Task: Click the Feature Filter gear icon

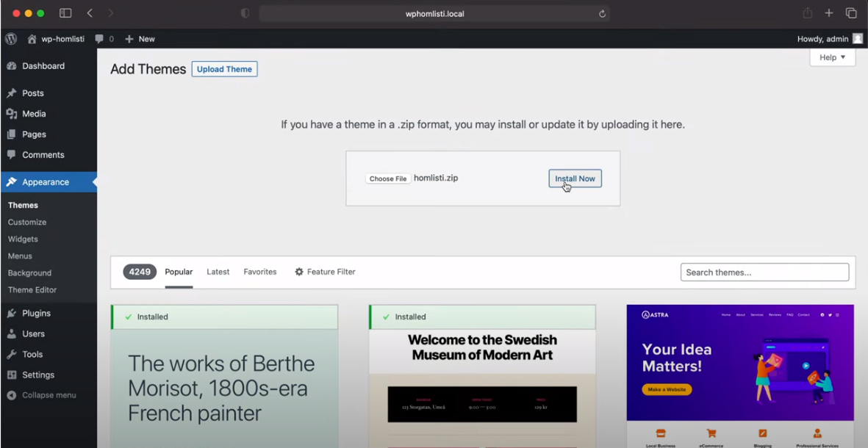Action: (299, 272)
